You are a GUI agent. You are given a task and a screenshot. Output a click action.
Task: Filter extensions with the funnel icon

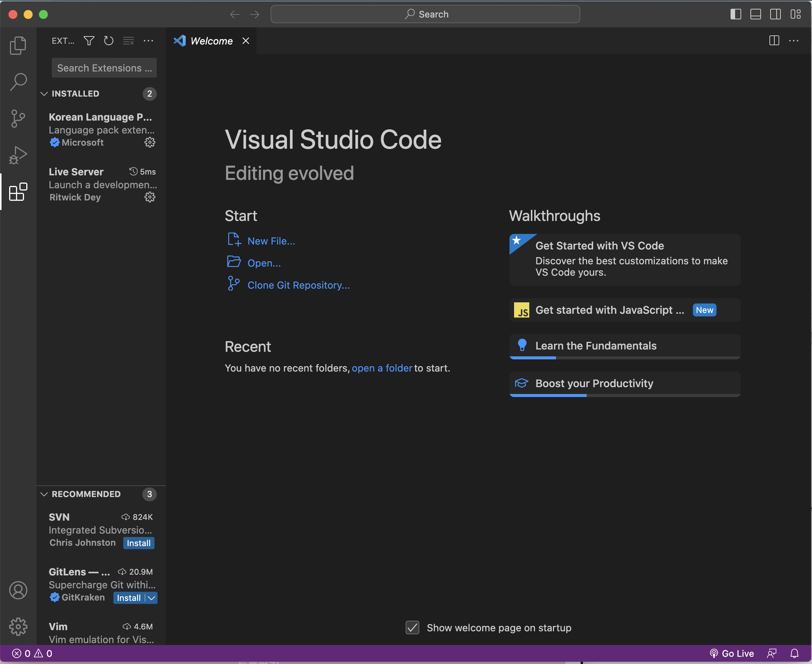[x=89, y=41]
